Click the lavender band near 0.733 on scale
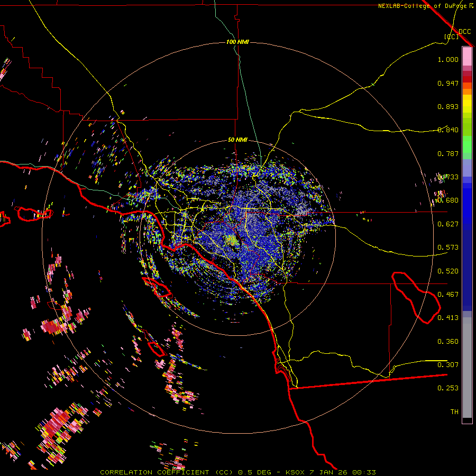The image size is (476, 476). tap(467, 168)
